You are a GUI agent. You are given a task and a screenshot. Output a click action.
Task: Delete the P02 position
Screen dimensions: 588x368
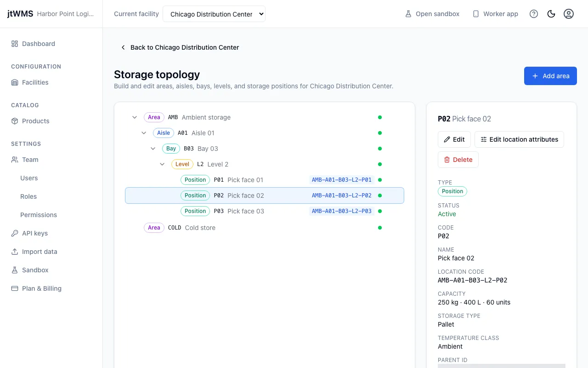[458, 160]
